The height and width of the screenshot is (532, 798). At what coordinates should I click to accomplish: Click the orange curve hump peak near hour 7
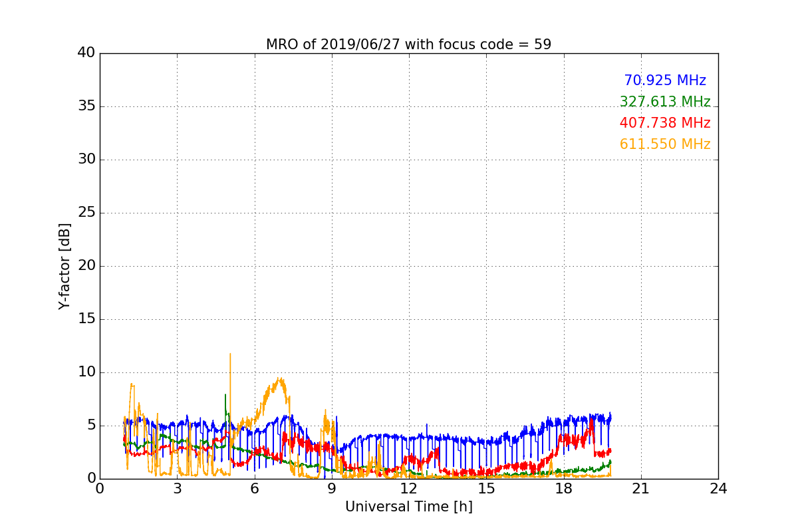click(280, 380)
